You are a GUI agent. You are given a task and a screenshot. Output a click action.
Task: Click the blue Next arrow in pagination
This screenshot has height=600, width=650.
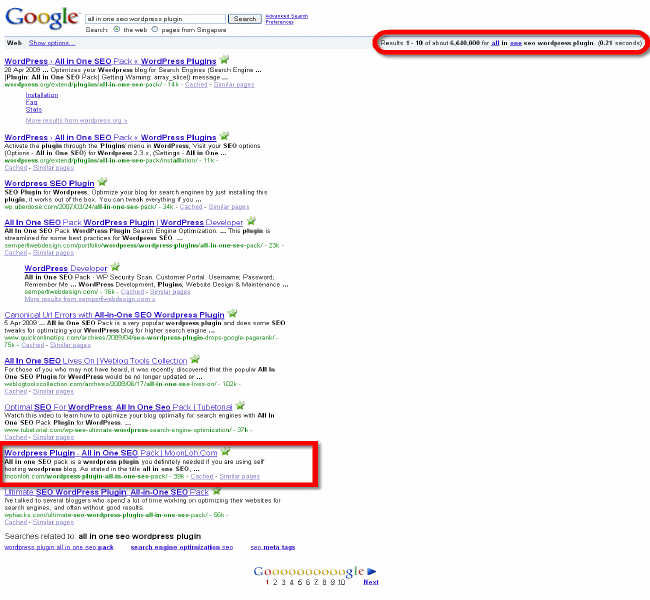(x=371, y=572)
